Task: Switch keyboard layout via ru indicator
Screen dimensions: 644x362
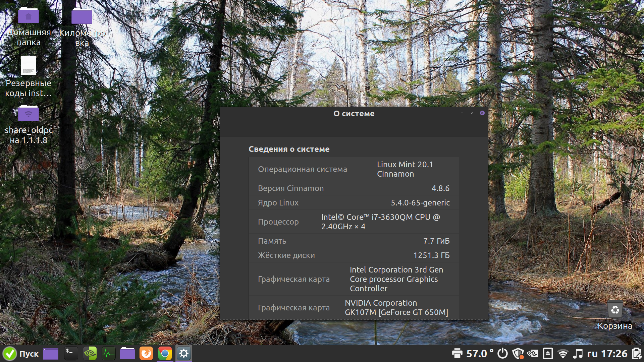Action: [592, 354]
